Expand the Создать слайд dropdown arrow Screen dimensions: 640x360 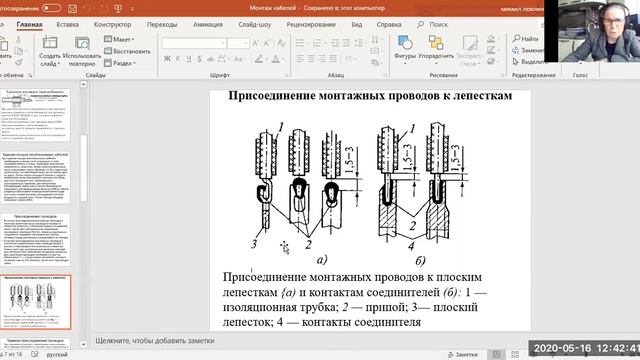click(x=59, y=64)
